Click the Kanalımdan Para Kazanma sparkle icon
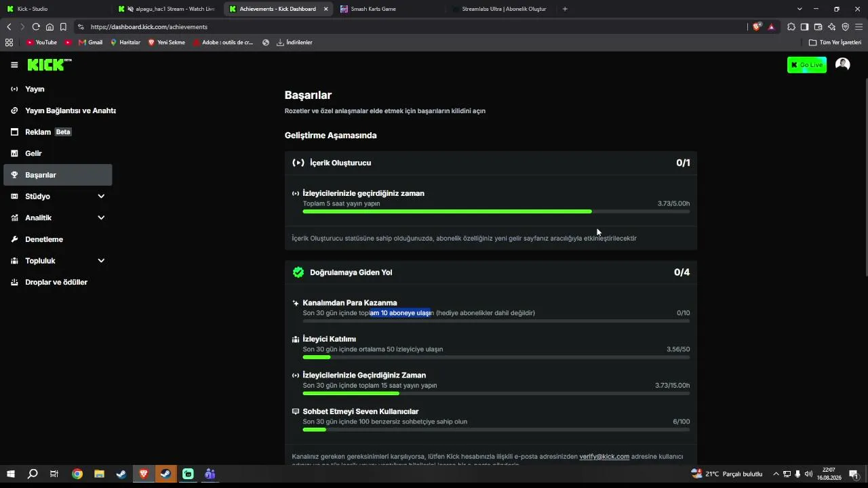This screenshot has height=488, width=868. 296,303
